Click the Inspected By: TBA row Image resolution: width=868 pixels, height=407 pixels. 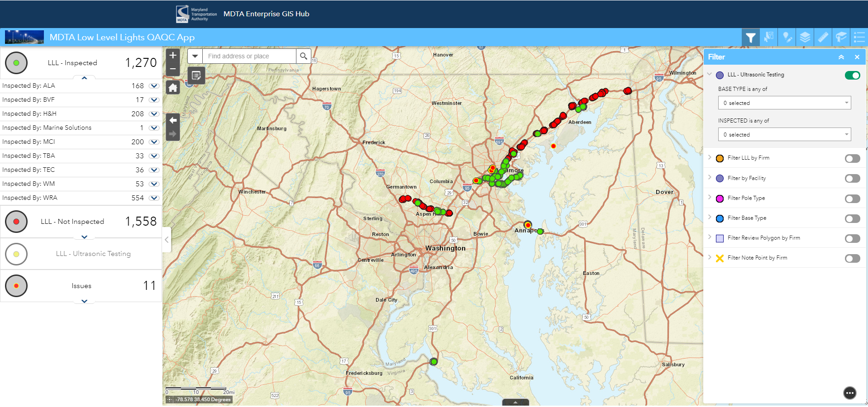[81, 156]
